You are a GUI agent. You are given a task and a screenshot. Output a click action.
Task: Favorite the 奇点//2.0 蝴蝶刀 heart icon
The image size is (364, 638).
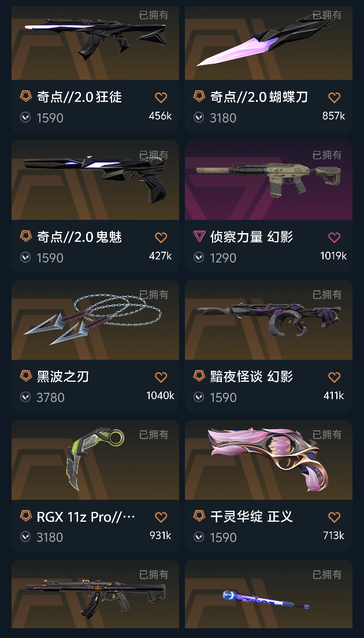pyautogui.click(x=334, y=98)
